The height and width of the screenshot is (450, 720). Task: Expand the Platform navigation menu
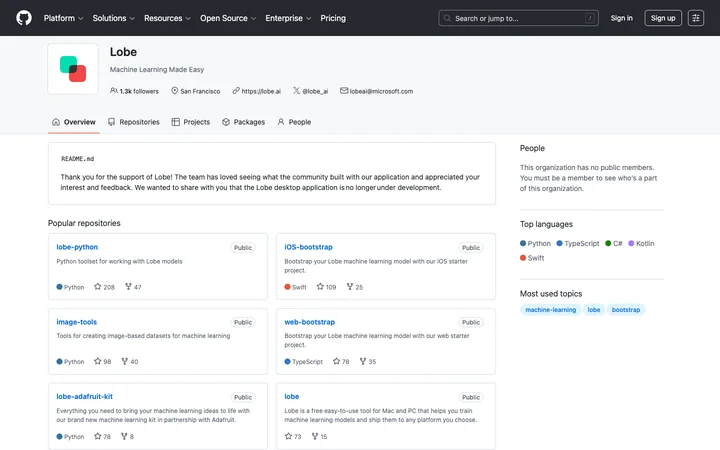pos(63,18)
